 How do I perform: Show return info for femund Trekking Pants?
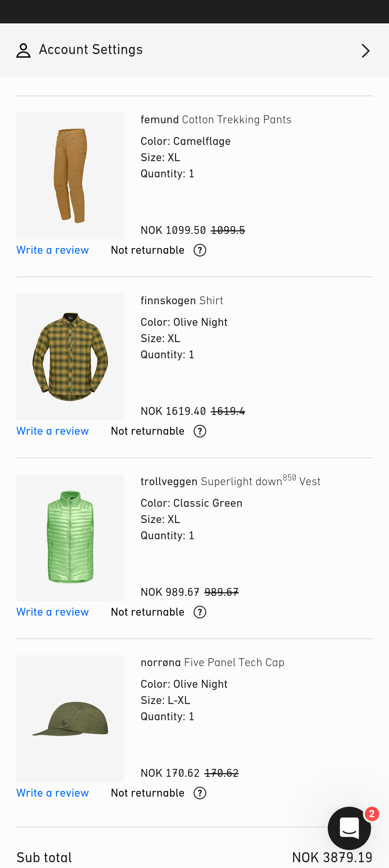coord(200,250)
